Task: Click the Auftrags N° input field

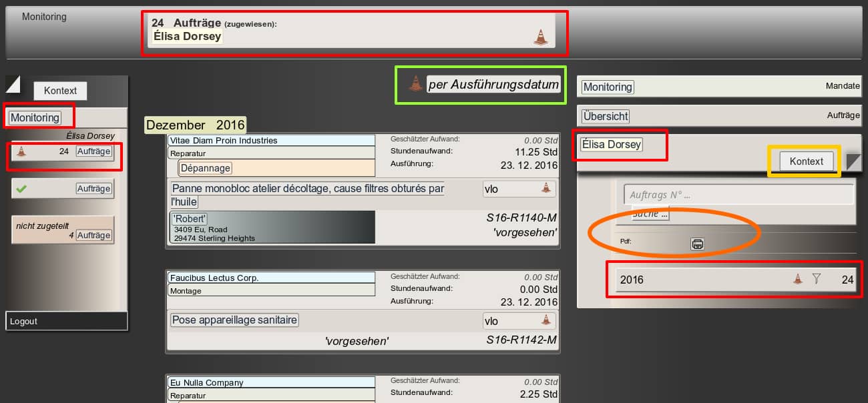Action: click(x=738, y=195)
